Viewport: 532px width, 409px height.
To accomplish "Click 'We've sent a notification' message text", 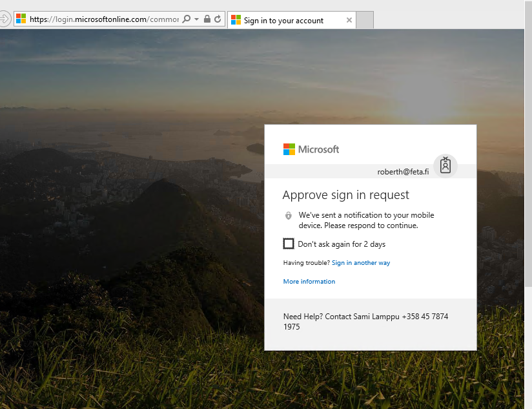I will click(x=367, y=220).
